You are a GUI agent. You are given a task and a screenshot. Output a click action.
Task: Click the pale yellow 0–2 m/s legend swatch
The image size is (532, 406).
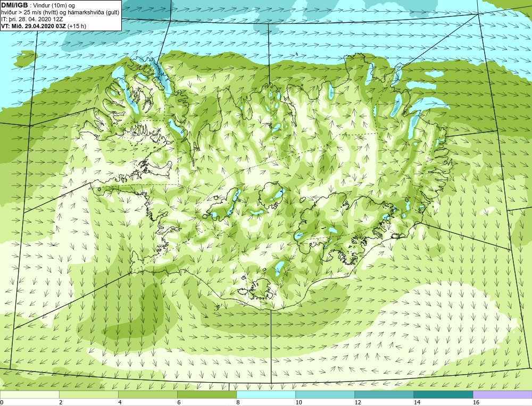pos(29,394)
